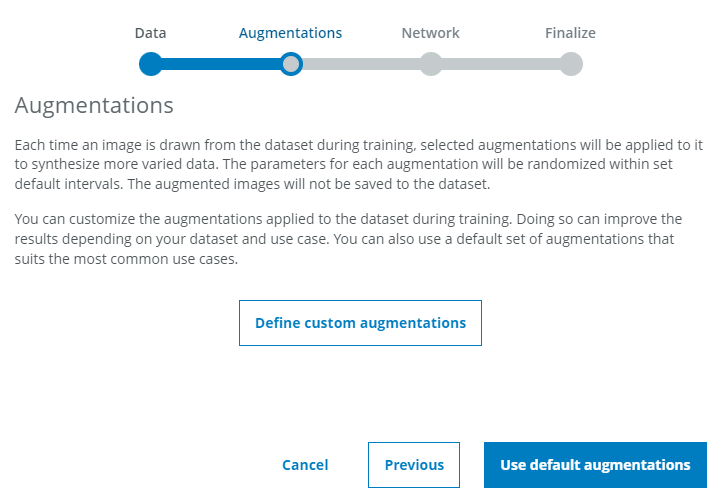Go back with the Previous button
This screenshot has width=726, height=501.
pos(414,465)
